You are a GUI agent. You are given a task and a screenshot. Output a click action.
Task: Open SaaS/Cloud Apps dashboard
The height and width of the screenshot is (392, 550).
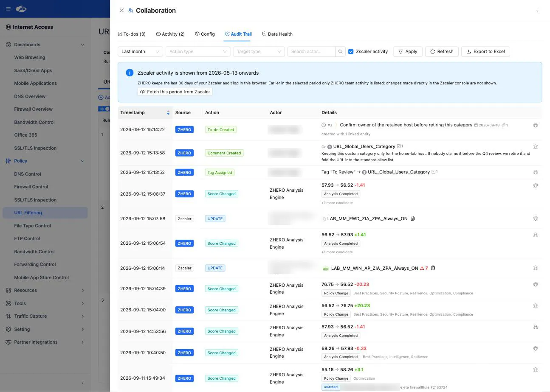(33, 70)
